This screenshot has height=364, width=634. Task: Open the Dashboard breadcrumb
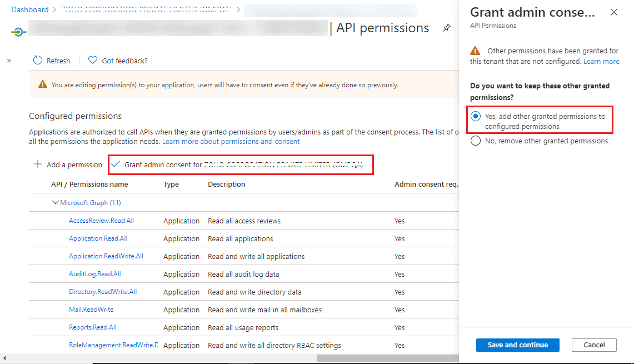click(29, 9)
